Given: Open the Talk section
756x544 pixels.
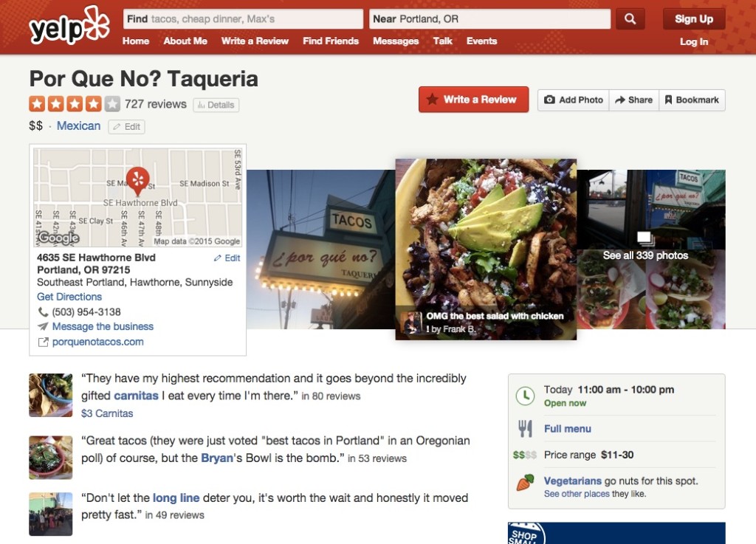Looking at the screenshot, I should pyautogui.click(x=443, y=41).
